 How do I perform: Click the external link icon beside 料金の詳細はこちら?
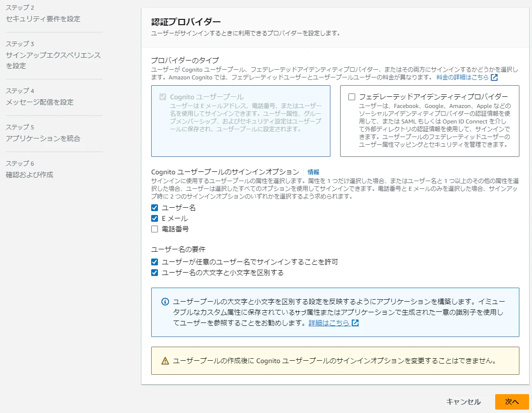(494, 77)
